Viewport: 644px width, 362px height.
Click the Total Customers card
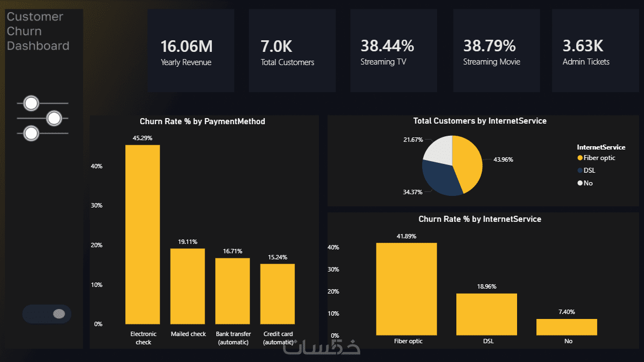tap(292, 51)
